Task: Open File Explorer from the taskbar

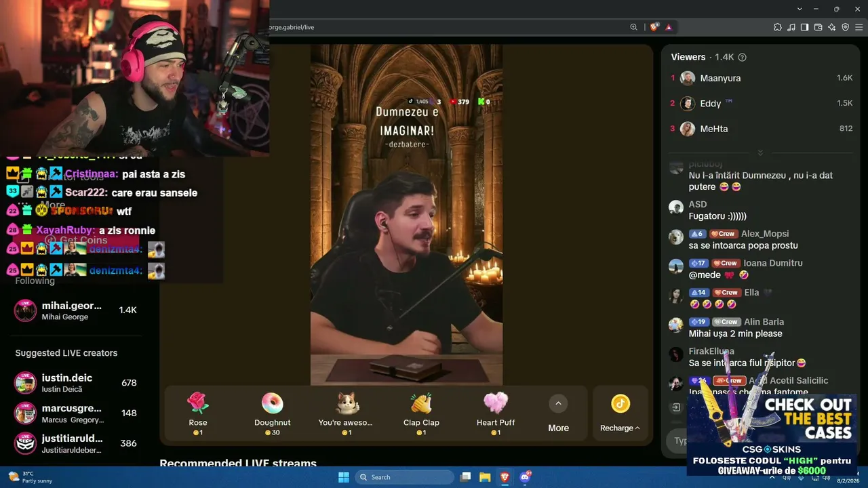Action: [x=485, y=477]
